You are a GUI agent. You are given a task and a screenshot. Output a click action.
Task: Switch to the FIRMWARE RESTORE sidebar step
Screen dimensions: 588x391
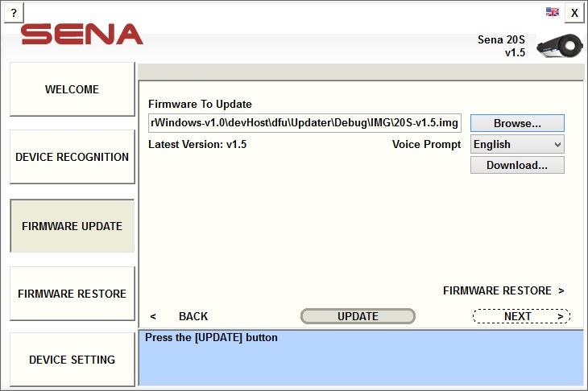pos(72,293)
